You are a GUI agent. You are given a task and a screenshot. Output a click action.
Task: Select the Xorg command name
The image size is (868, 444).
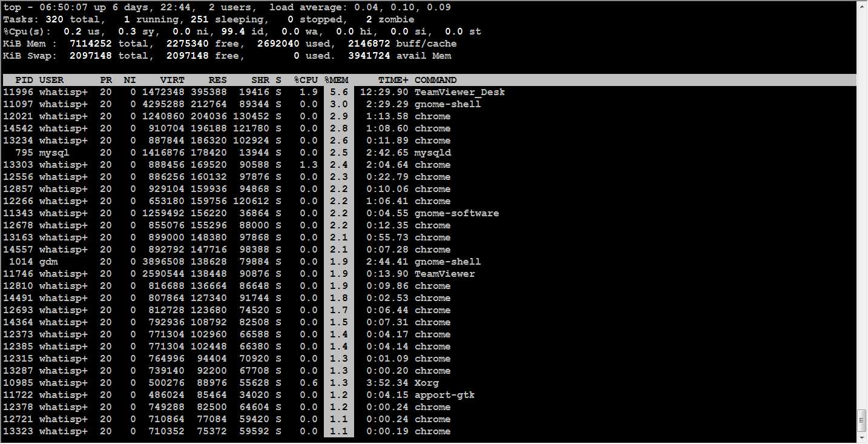(x=427, y=383)
